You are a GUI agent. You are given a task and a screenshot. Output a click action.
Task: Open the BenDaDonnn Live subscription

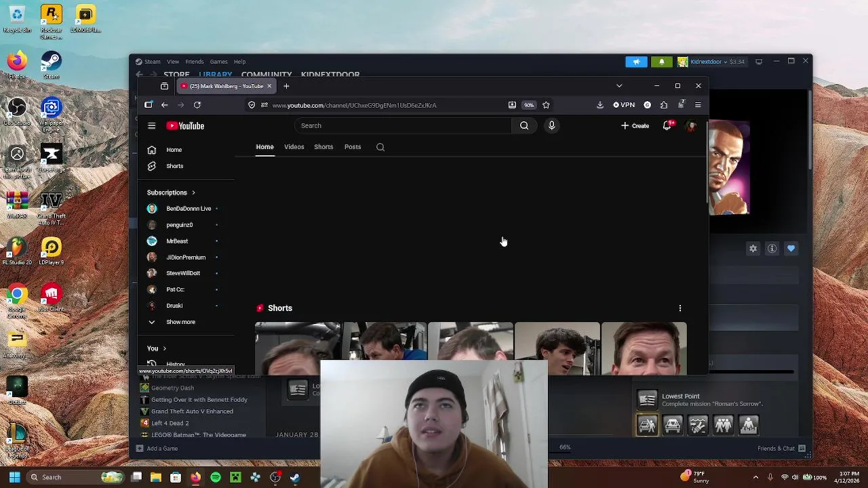pyautogui.click(x=189, y=209)
